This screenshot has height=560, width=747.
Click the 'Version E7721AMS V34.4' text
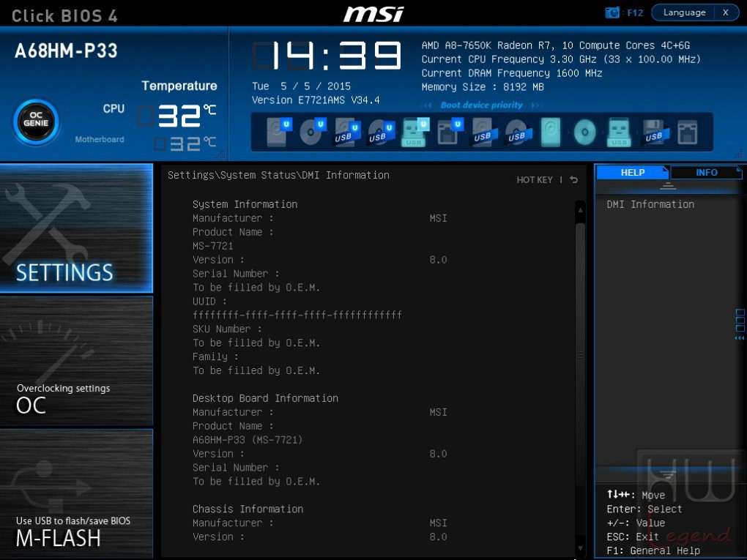point(316,100)
